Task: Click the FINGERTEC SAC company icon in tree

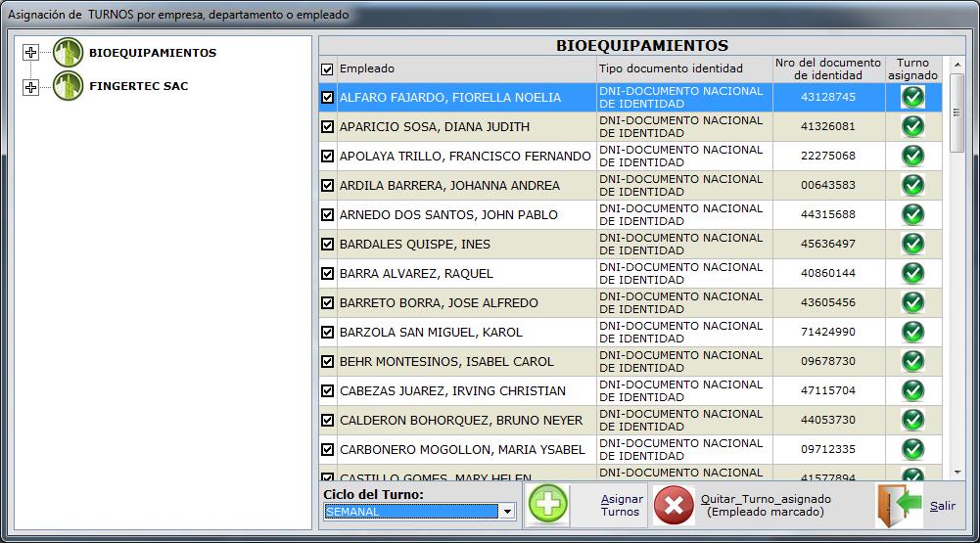Action: pyautogui.click(x=68, y=85)
